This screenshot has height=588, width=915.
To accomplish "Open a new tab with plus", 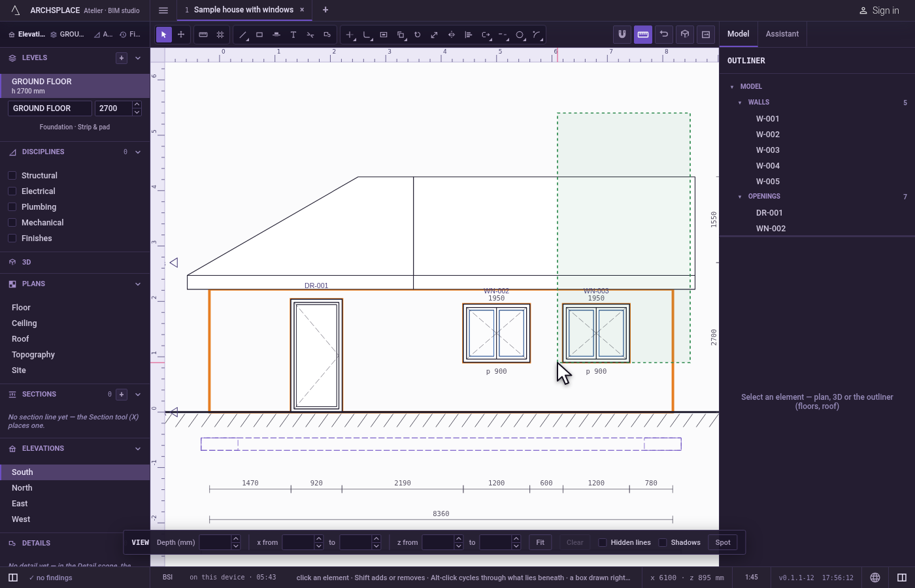I will coord(325,10).
